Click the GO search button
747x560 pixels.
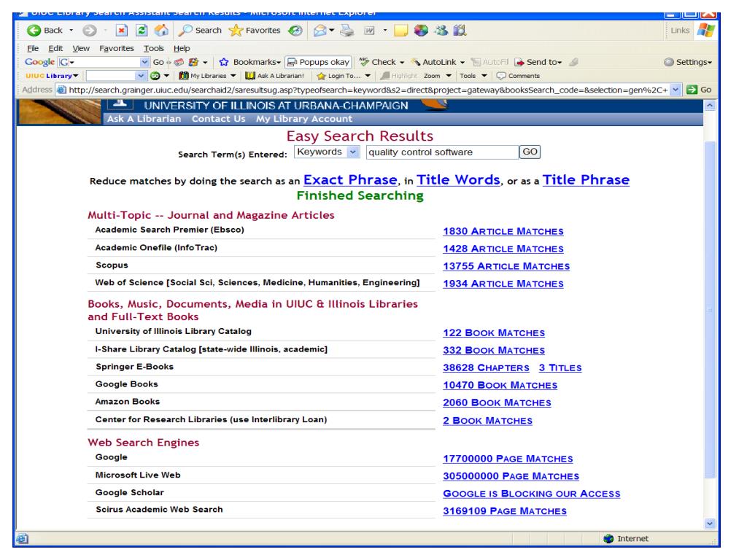(x=530, y=152)
